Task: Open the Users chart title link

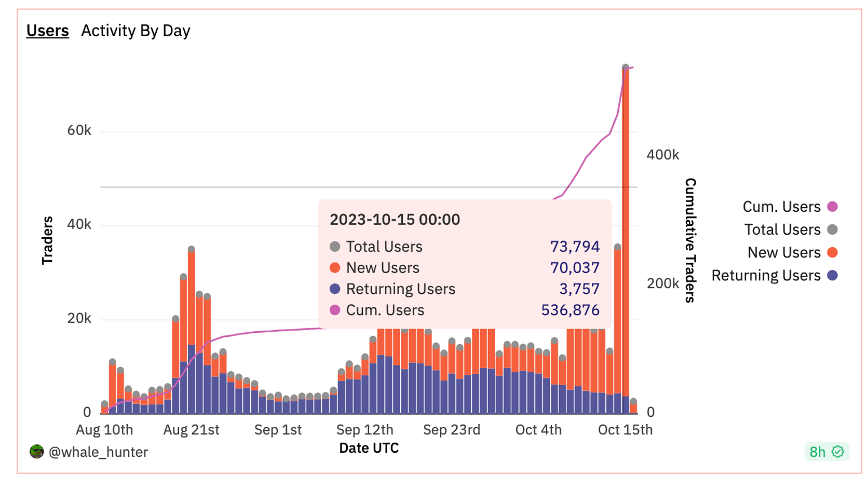Action: [47, 30]
